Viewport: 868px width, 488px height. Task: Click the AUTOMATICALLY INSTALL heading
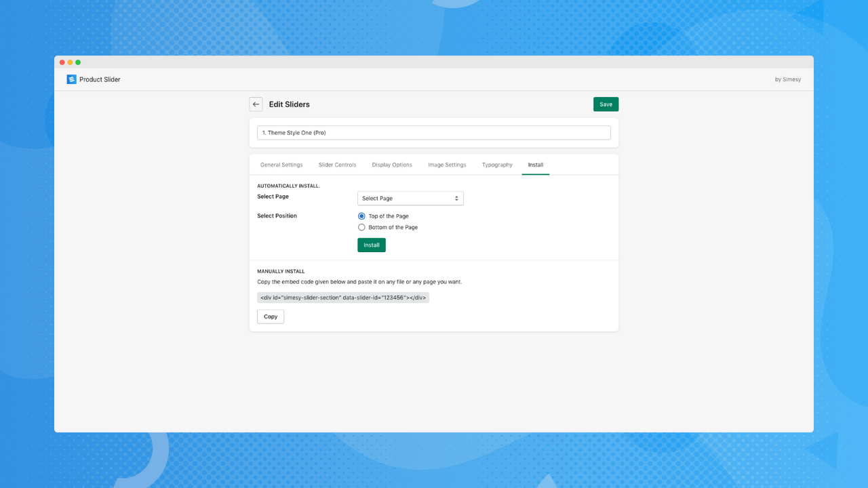click(x=288, y=186)
